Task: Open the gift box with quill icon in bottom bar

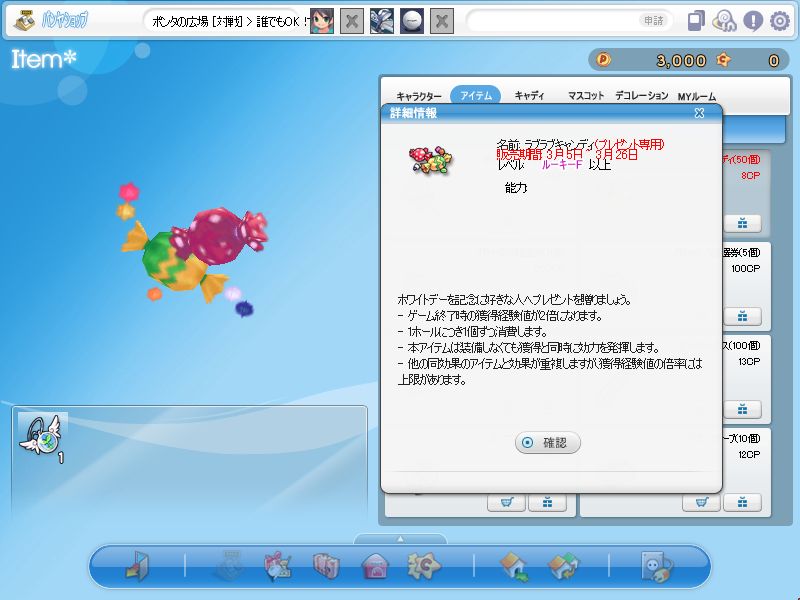Action: pos(277,566)
